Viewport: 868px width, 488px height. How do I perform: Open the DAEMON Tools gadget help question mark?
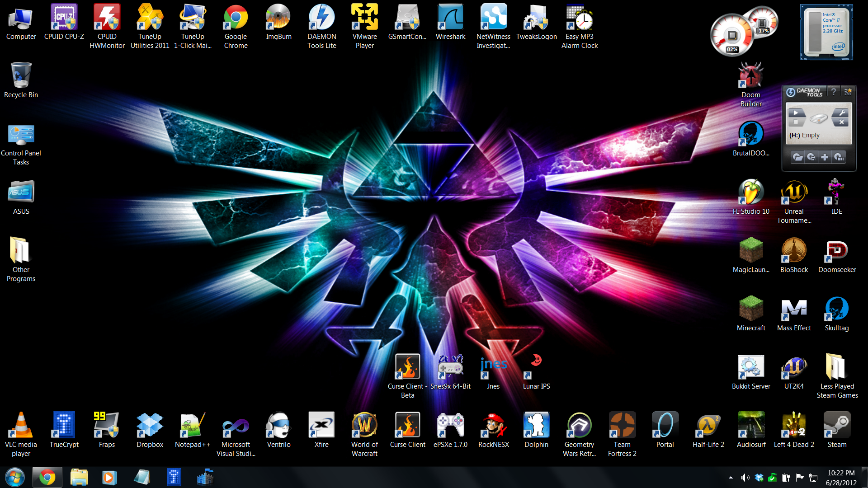(x=834, y=91)
